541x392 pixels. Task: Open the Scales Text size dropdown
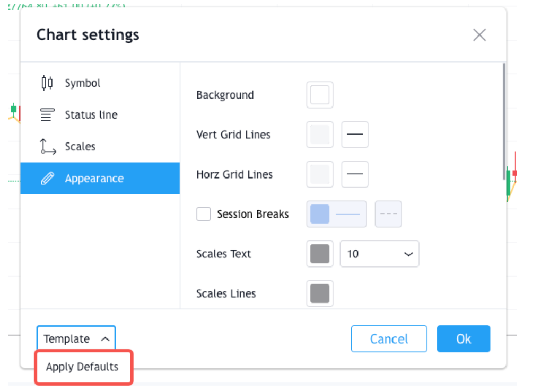tap(379, 254)
